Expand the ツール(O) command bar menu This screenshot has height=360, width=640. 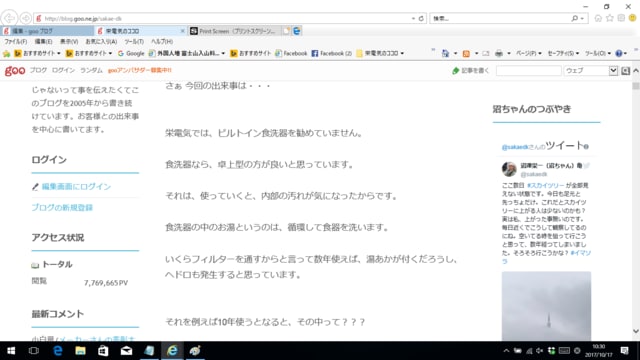[x=598, y=53]
